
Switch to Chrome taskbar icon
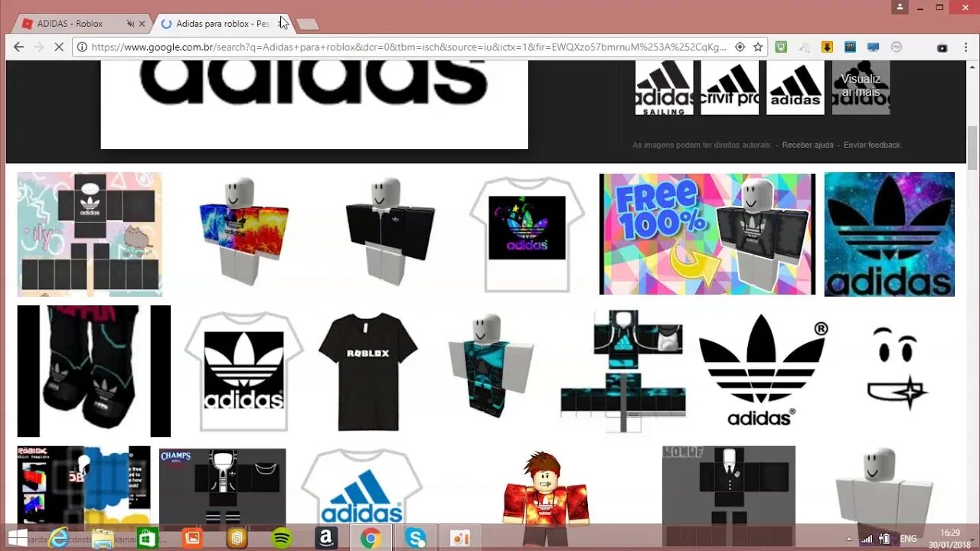point(371,538)
